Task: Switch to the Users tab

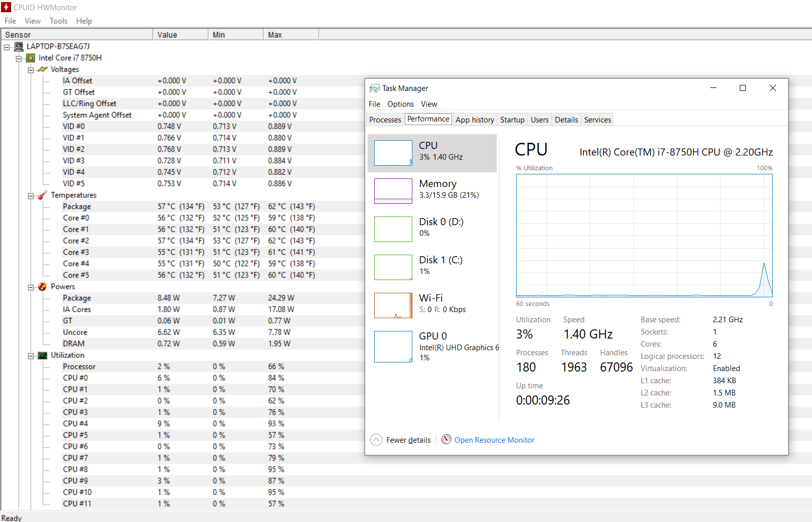Action: (539, 120)
